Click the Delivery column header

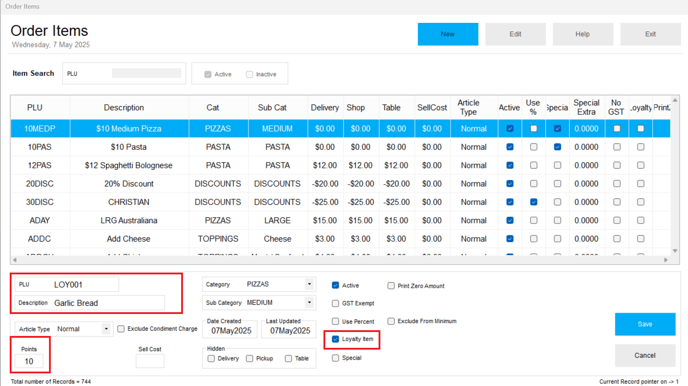point(325,107)
